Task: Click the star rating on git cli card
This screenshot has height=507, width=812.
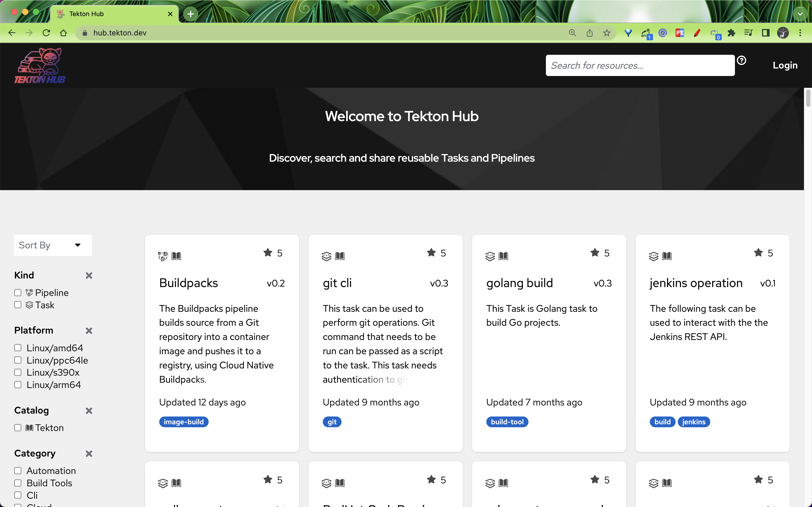Action: (x=437, y=253)
